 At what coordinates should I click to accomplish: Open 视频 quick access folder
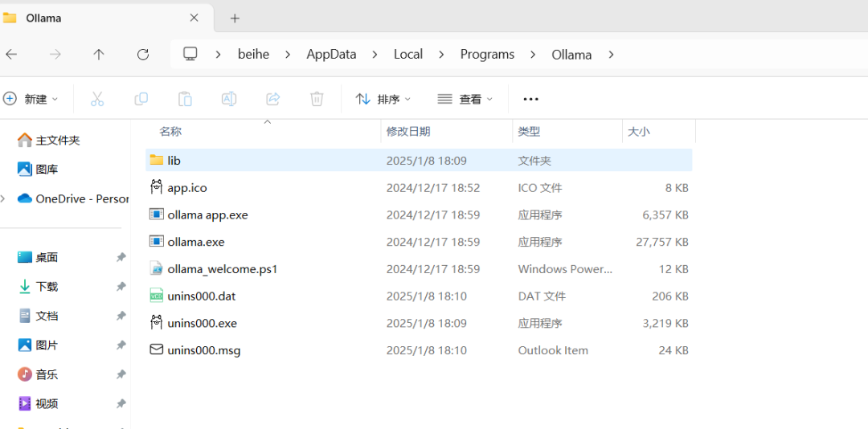click(x=38, y=403)
